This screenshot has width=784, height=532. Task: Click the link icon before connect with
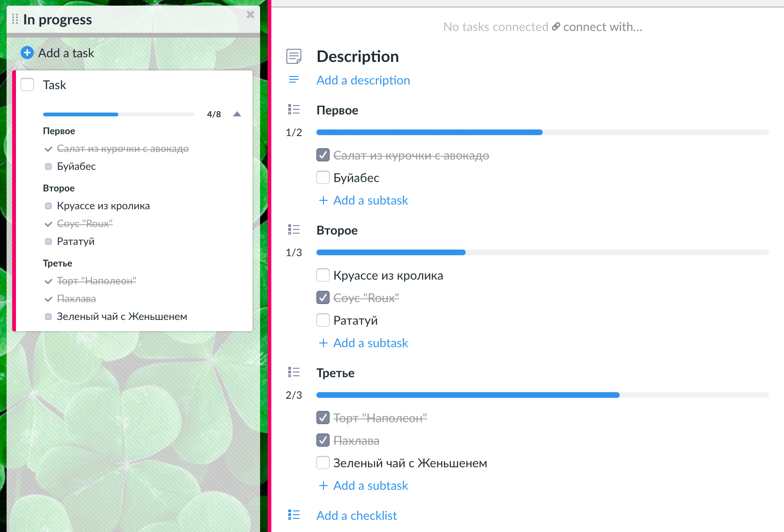coord(556,27)
